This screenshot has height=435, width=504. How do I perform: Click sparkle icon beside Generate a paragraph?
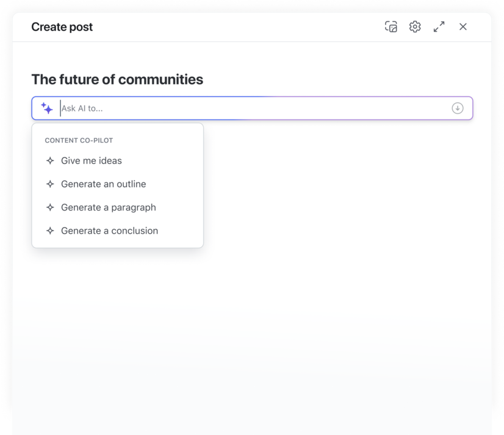[50, 207]
